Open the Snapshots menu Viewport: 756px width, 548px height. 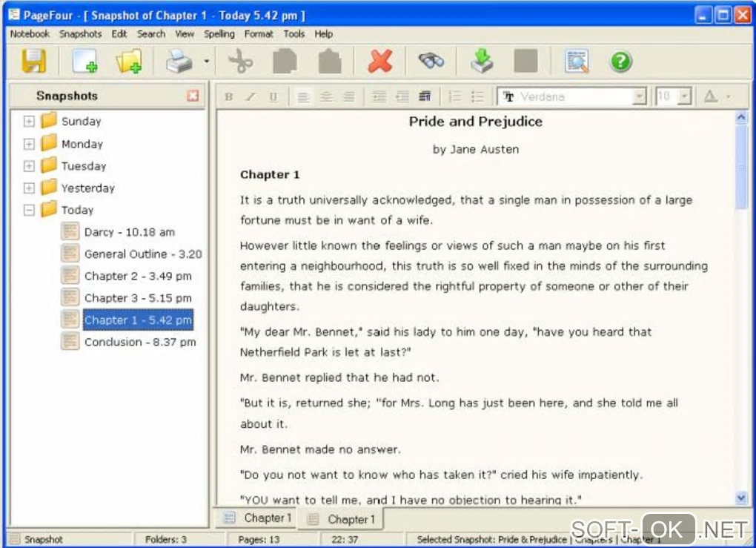coord(81,34)
